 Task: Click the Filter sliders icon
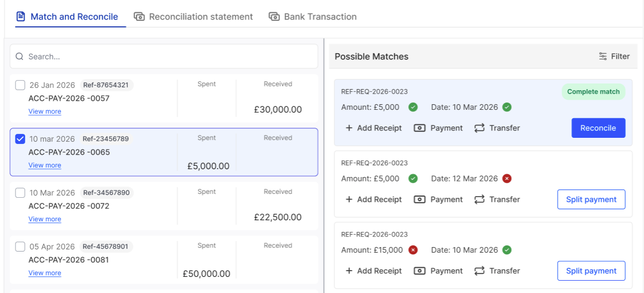pos(603,56)
